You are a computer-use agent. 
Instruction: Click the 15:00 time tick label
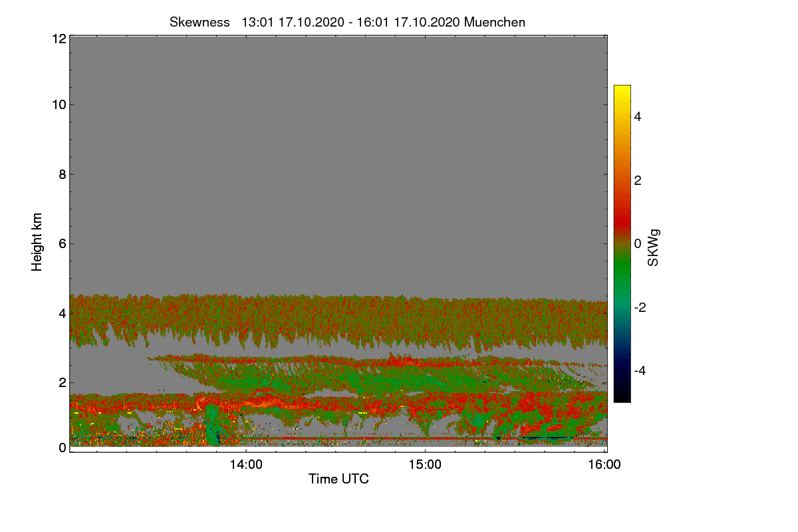pyautogui.click(x=426, y=465)
